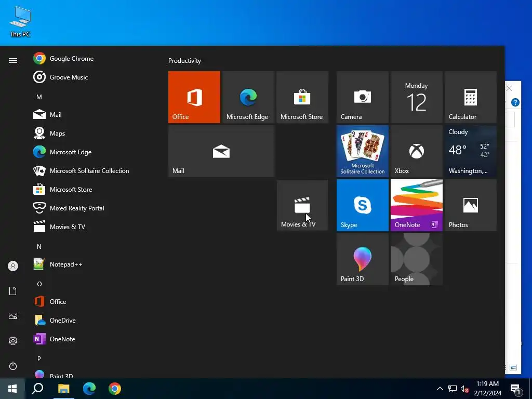Select This PC desktop icon
Viewport: 532px width, 399px height.
pyautogui.click(x=20, y=22)
